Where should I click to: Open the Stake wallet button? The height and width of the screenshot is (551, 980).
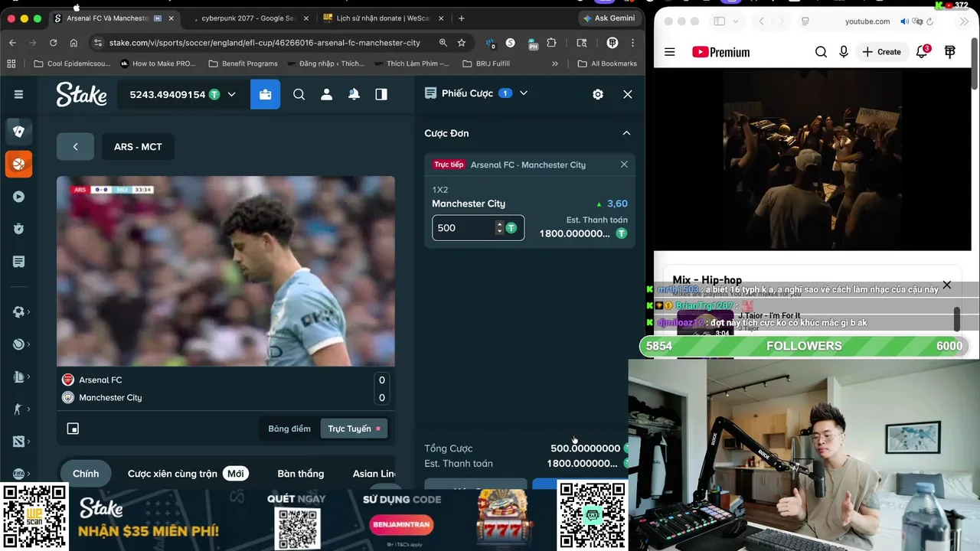click(265, 94)
